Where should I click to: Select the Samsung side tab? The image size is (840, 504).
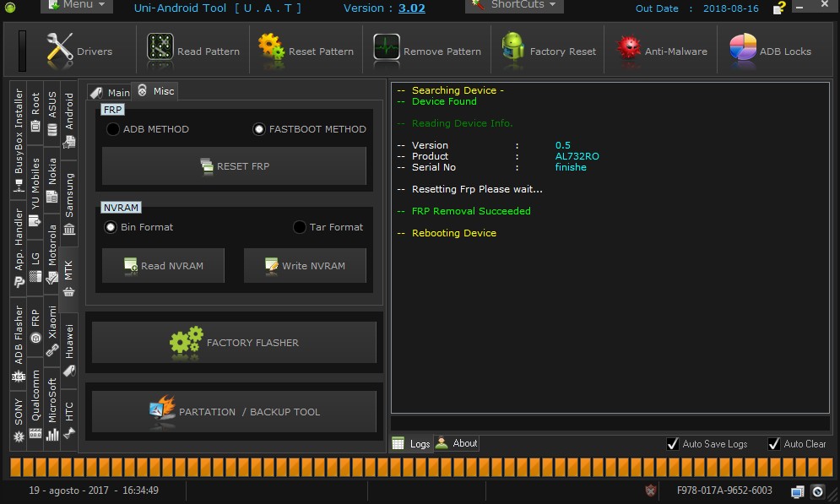[69, 203]
